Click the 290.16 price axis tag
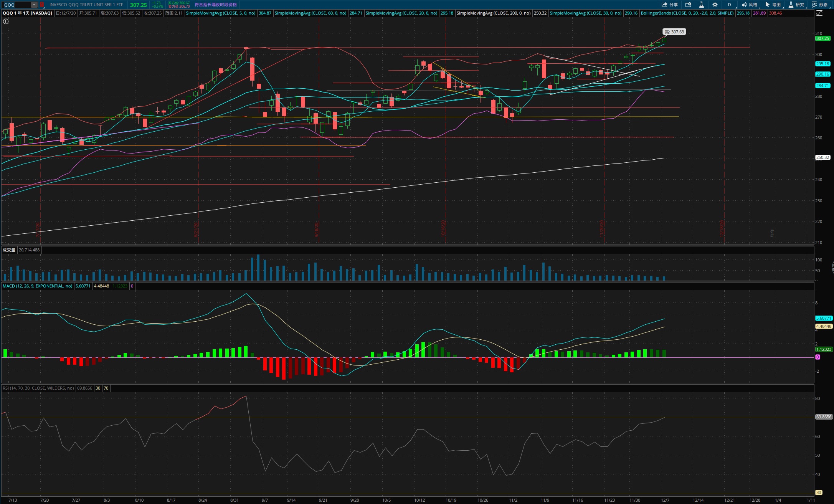Viewport: 834px width, 504px height. 822,74
